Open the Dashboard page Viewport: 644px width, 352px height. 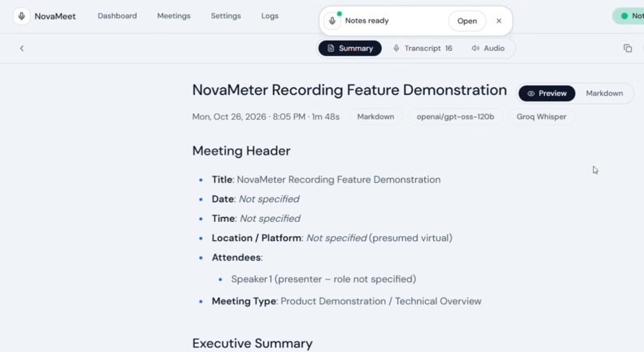[117, 16]
